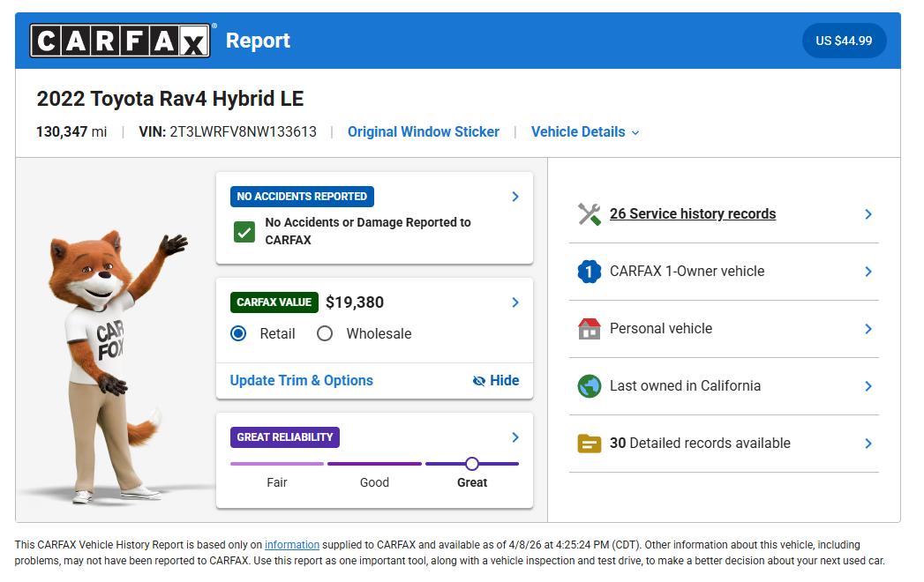924x582 pixels.
Task: Click the CARFAX logo
Action: tap(120, 41)
